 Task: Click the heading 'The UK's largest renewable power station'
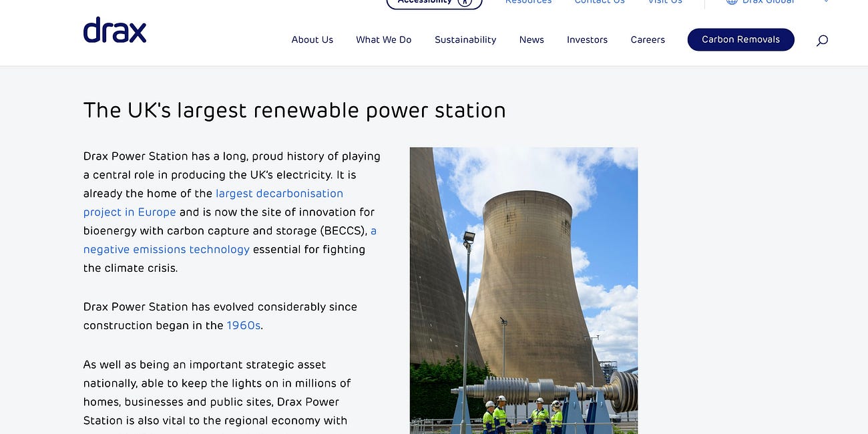[x=294, y=110]
